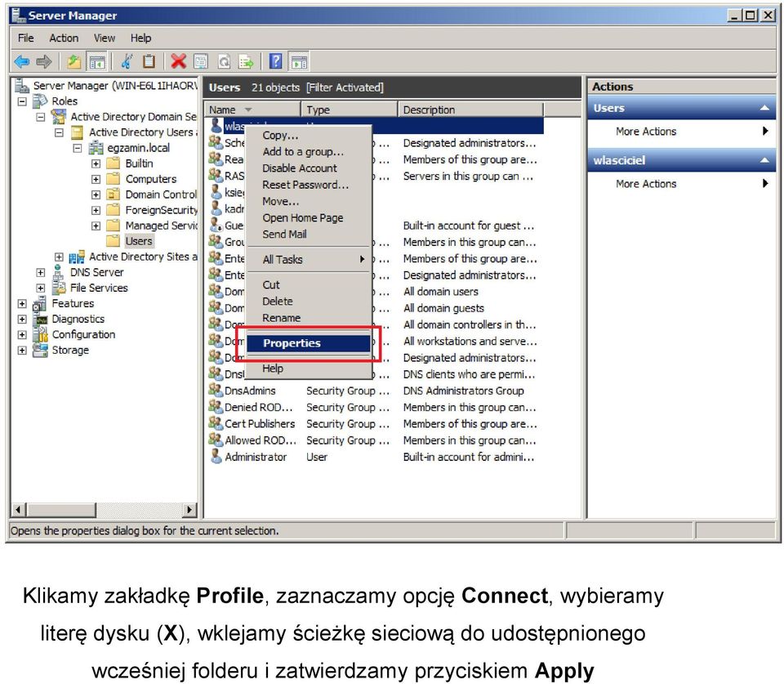This screenshot has width=784, height=684.
Task: Select the Users folder in the tree
Action: click(139, 241)
